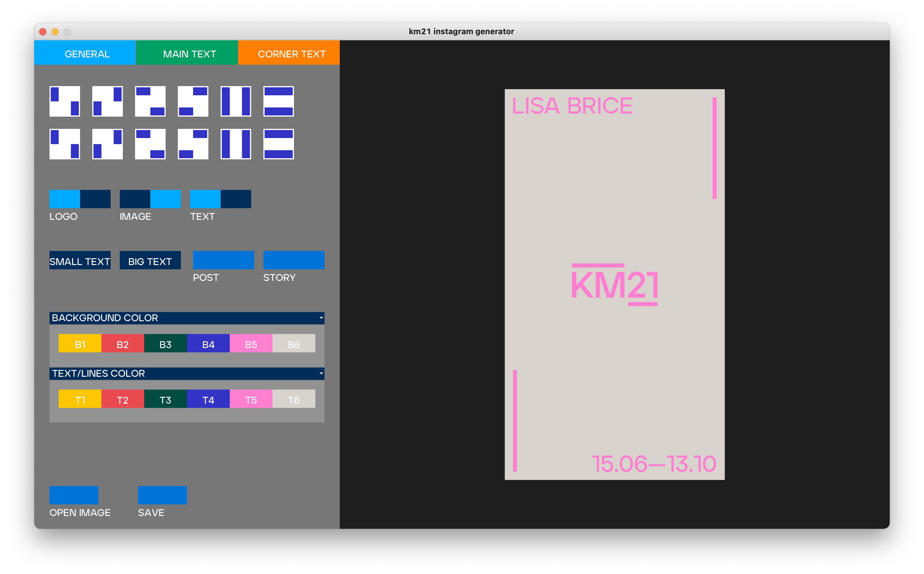Select bottom-row layout with horizontal bars
The height and width of the screenshot is (574, 924).
point(278,144)
